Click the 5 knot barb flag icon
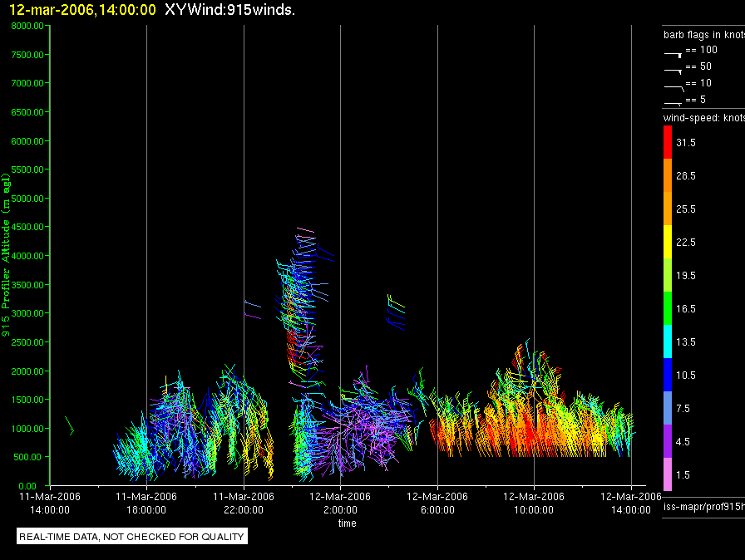Image resolution: width=745 pixels, height=560 pixels. [673, 103]
